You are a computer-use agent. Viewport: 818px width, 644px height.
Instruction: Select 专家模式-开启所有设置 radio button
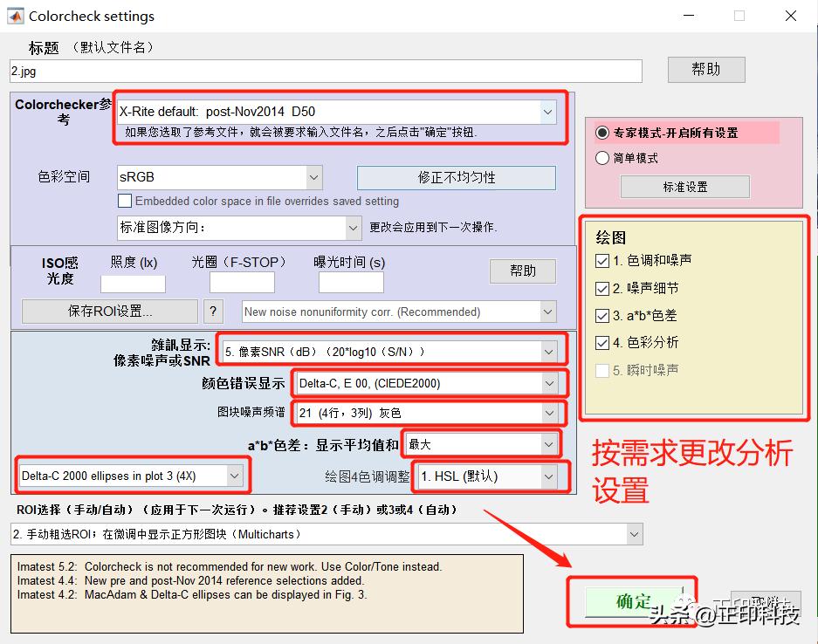pyautogui.click(x=602, y=133)
